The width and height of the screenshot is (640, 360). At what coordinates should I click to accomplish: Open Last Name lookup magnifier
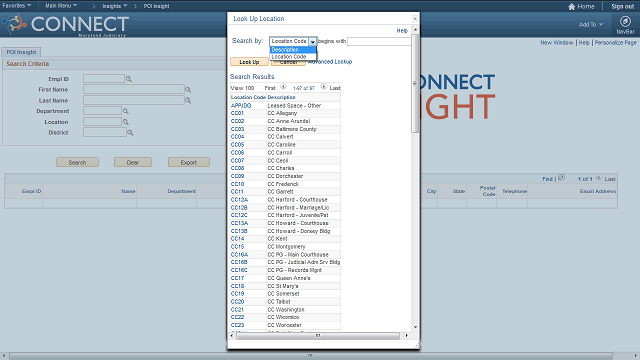click(188, 100)
